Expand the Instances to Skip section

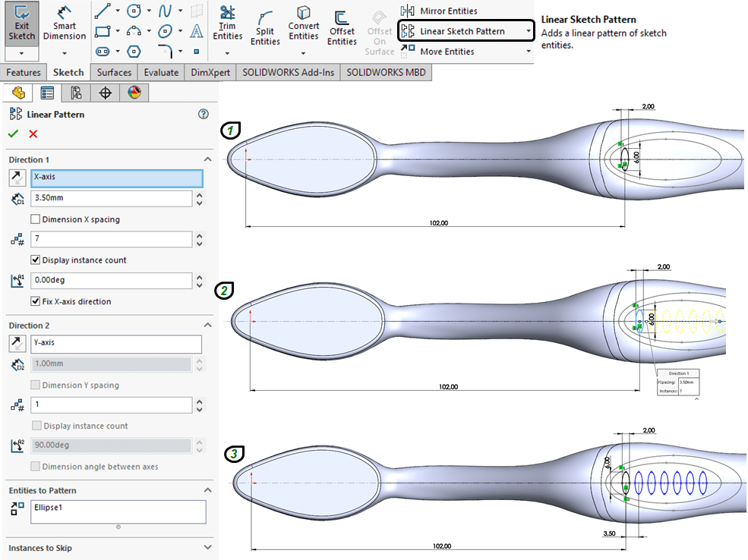[207, 547]
